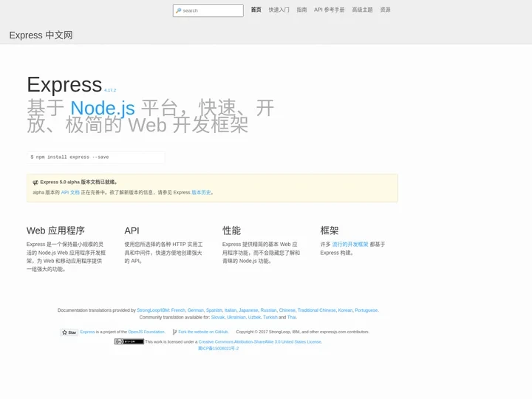Open the ICP registration number link
This screenshot has height=399, width=532.
(x=218, y=349)
